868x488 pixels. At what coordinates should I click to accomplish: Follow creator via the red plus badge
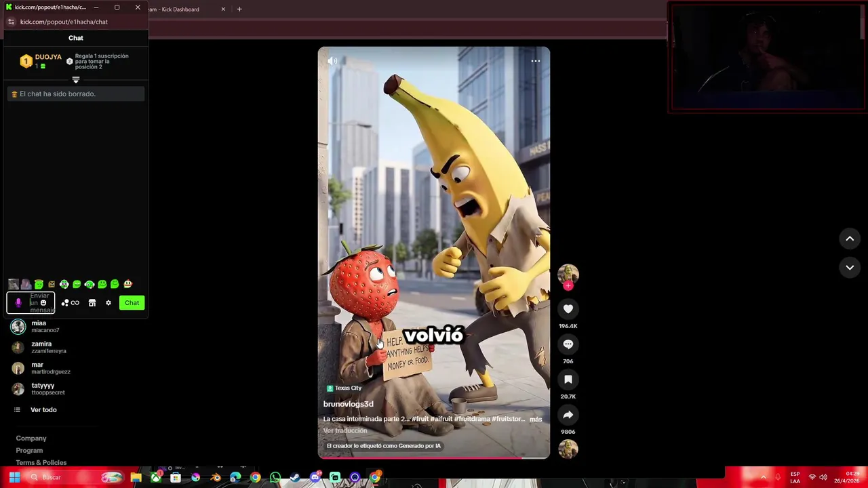[568, 286]
